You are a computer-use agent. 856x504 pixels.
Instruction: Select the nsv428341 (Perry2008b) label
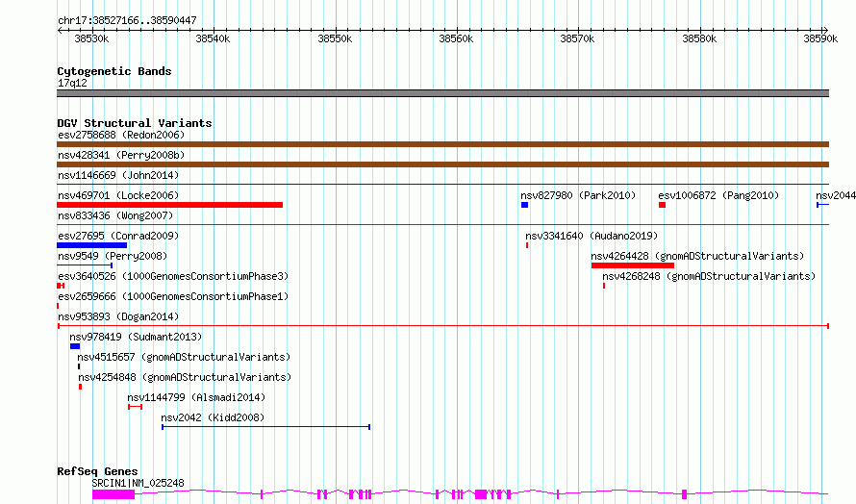click(x=121, y=155)
